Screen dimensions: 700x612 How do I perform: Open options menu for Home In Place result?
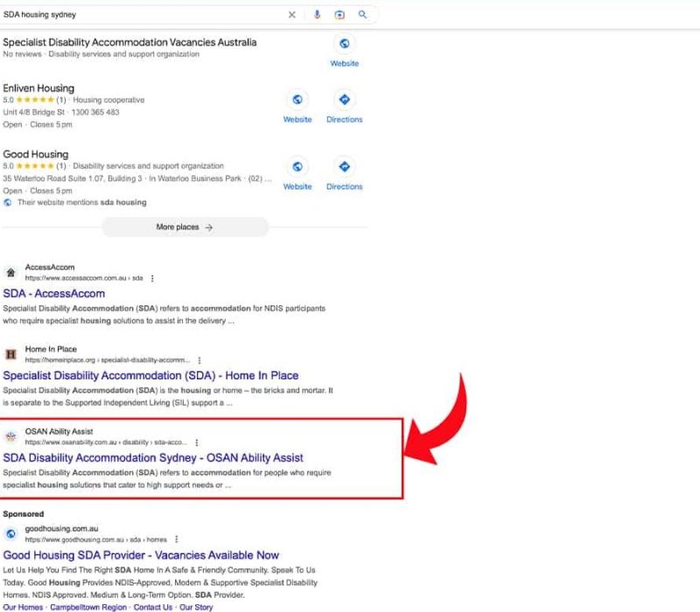199,360
